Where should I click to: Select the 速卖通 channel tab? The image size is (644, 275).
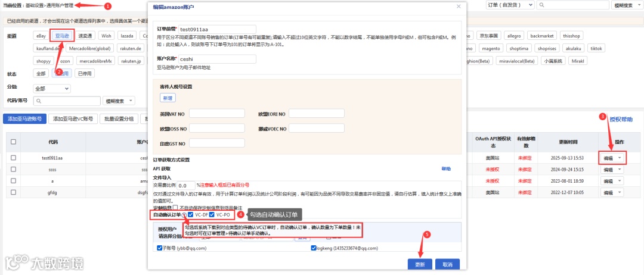86,36
